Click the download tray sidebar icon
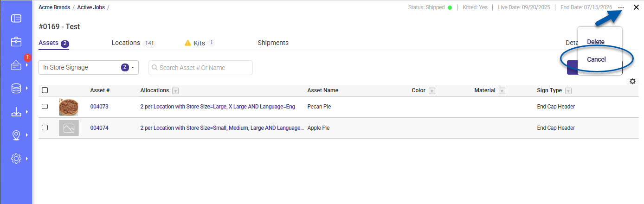 [16, 112]
